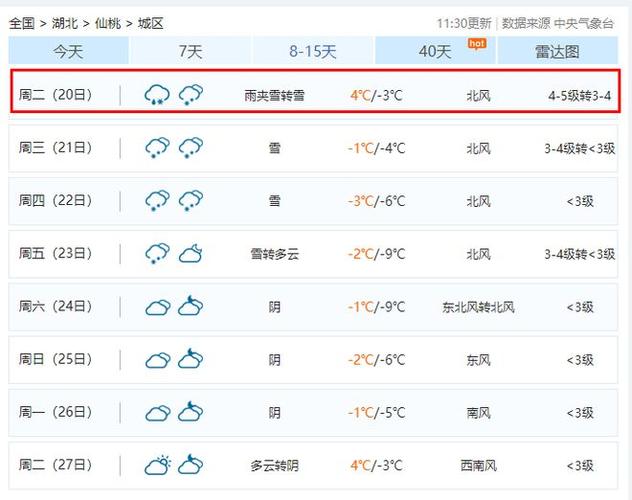Click night snow icon for 周二 (20日)
Viewport: 632px width, 500px height.
(x=191, y=95)
